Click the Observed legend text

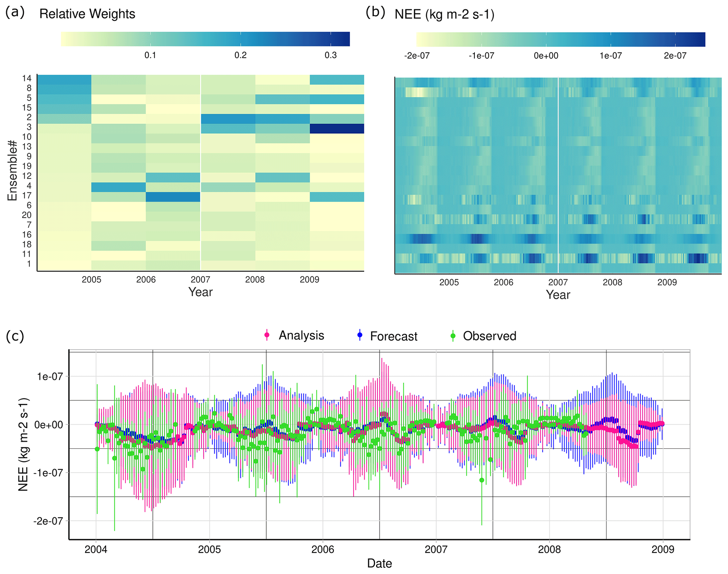pyautogui.click(x=489, y=336)
